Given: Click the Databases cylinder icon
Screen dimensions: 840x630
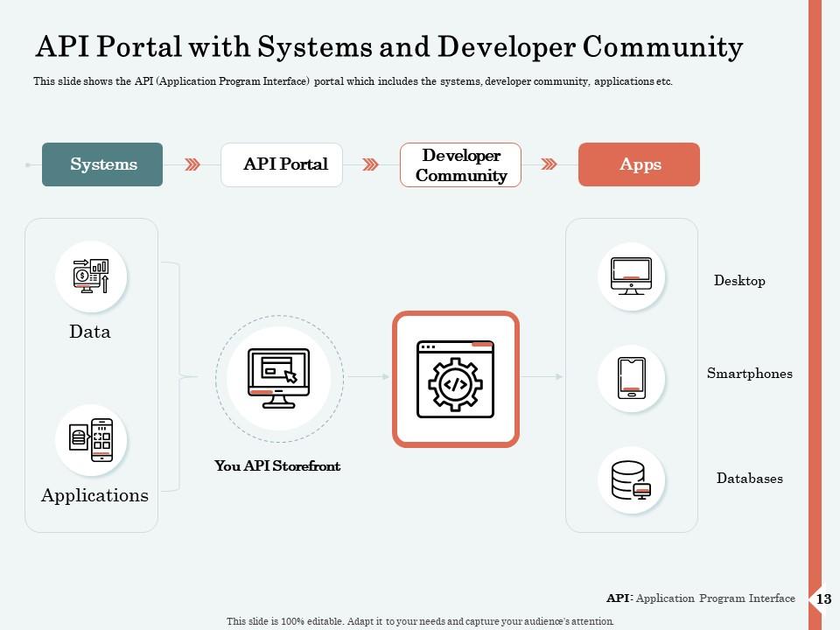Looking at the screenshot, I should 631,480.
